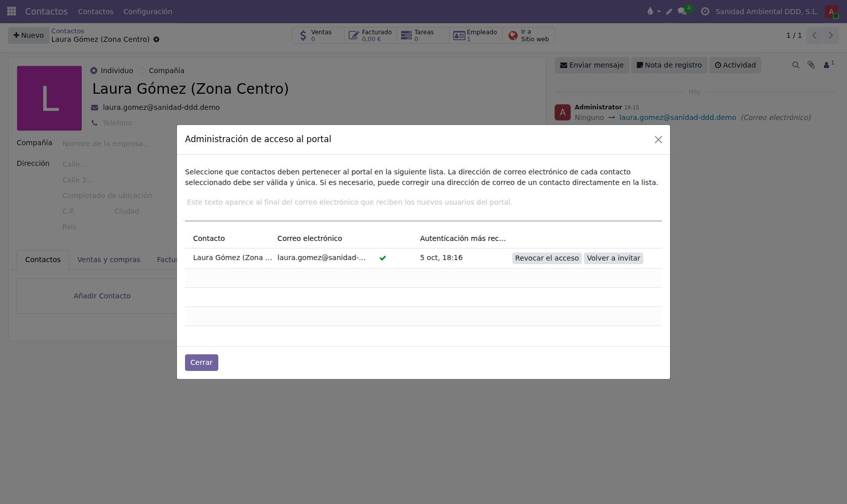Expand the droplet dropdown caret in navbar
The image size is (847, 504).
click(x=658, y=12)
